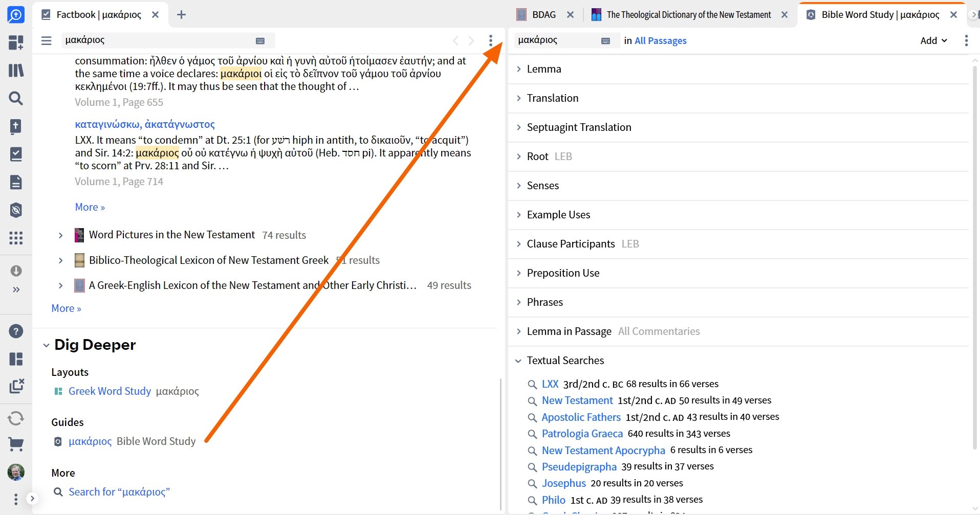Expand the Example Uses section
980x515 pixels.
[x=518, y=215]
